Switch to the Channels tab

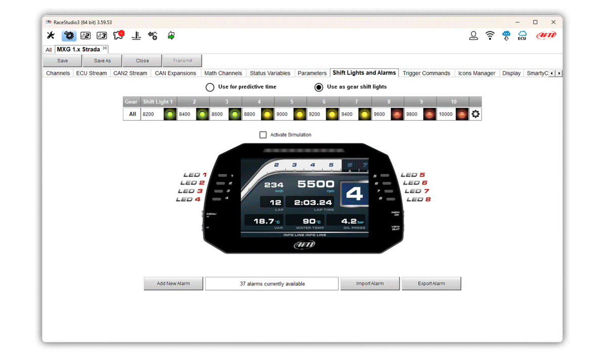pyautogui.click(x=58, y=73)
